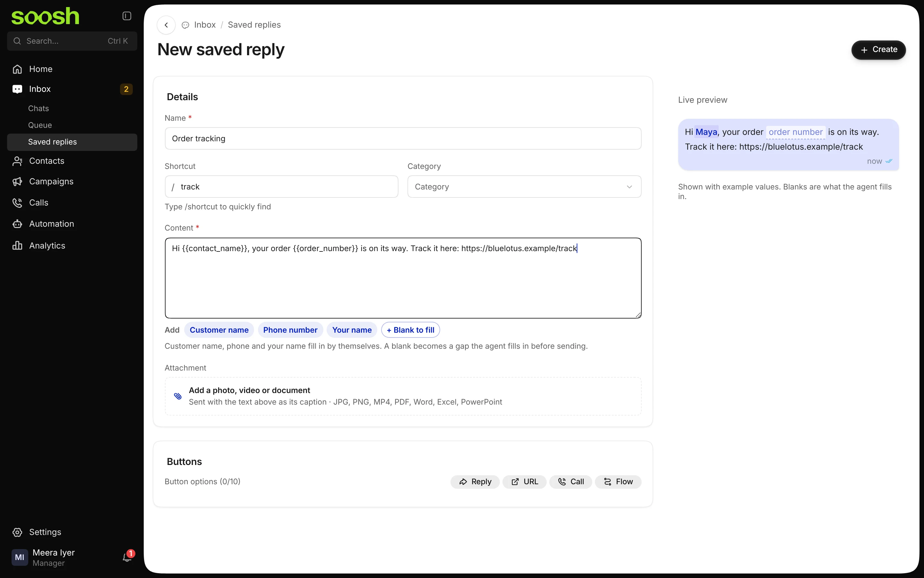The image size is (924, 578).
Task: Click the Calls phone icon
Action: click(17, 203)
